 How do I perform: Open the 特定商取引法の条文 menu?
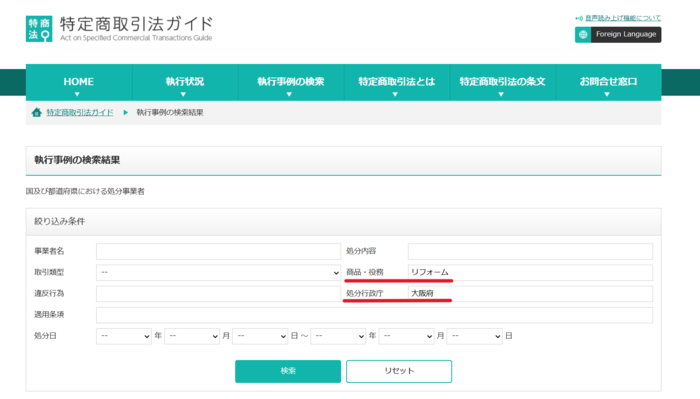502,83
